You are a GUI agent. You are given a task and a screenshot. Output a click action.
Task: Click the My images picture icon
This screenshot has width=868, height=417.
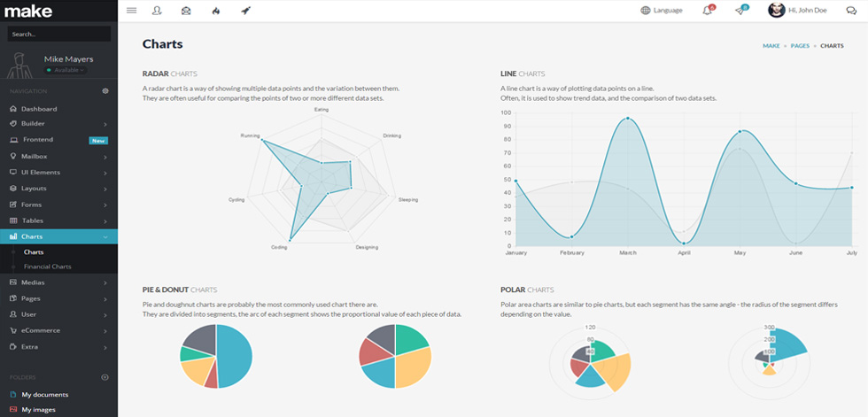[x=13, y=410]
